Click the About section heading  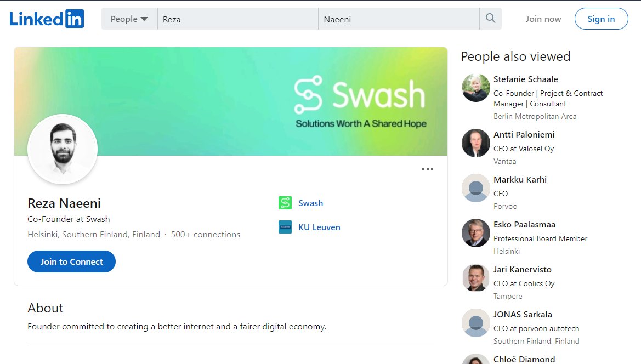point(46,308)
